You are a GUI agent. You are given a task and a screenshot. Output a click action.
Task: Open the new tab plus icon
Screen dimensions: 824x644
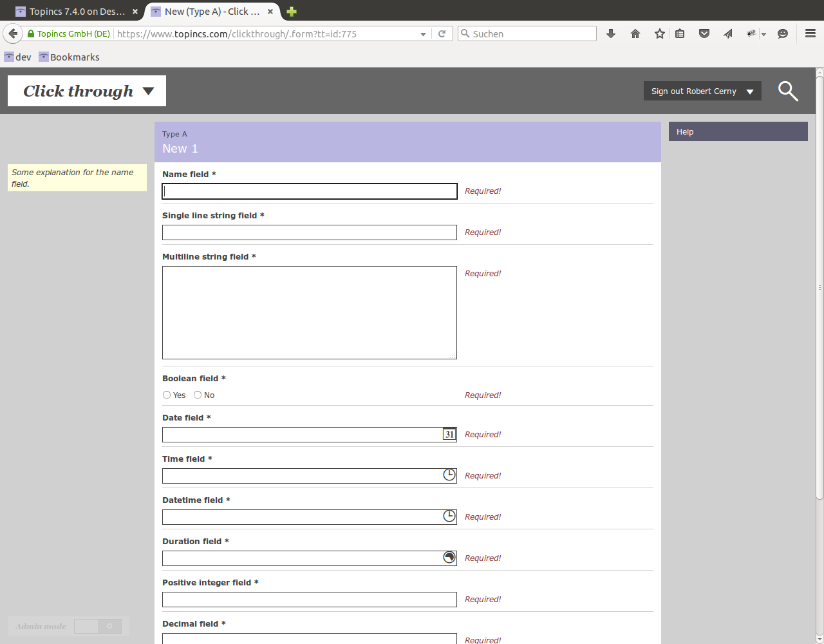pyautogui.click(x=292, y=12)
